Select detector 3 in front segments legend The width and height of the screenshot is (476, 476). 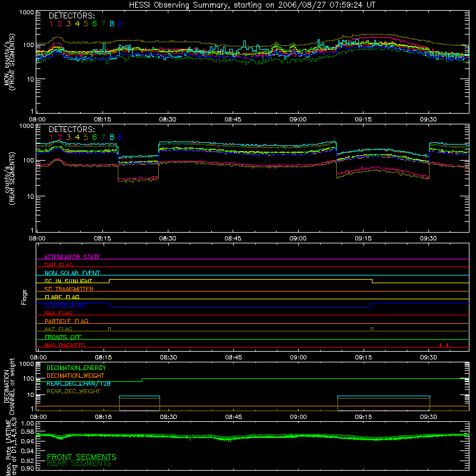pyautogui.click(x=68, y=24)
